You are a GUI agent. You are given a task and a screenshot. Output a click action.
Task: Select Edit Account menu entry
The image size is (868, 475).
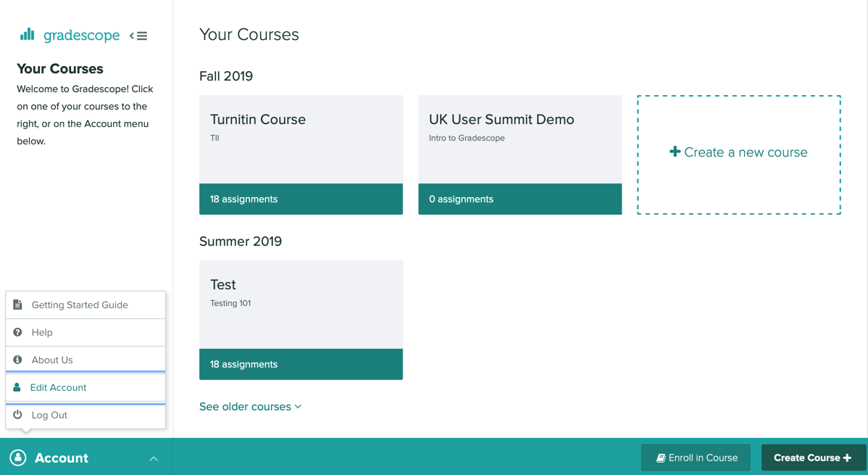click(85, 387)
